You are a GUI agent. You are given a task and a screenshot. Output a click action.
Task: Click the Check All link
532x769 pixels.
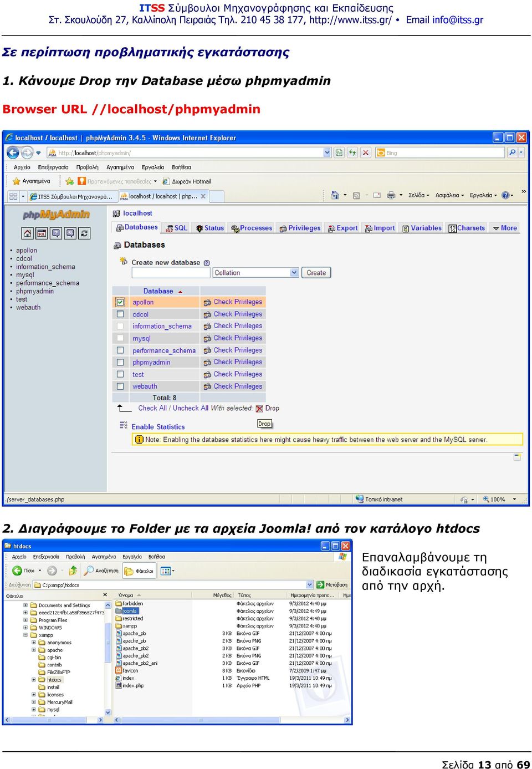pyautogui.click(x=152, y=408)
